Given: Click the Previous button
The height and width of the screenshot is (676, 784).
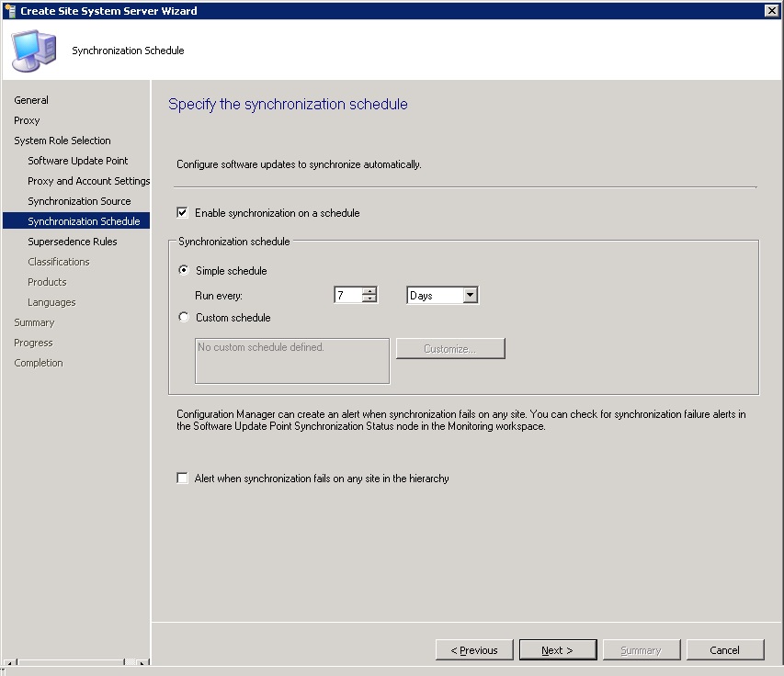Looking at the screenshot, I should (x=474, y=650).
